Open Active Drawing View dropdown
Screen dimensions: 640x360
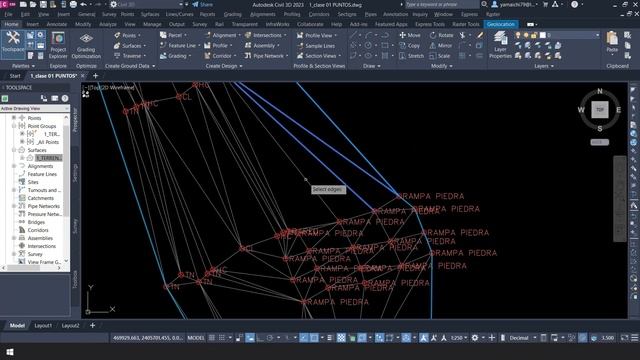click(x=35, y=109)
